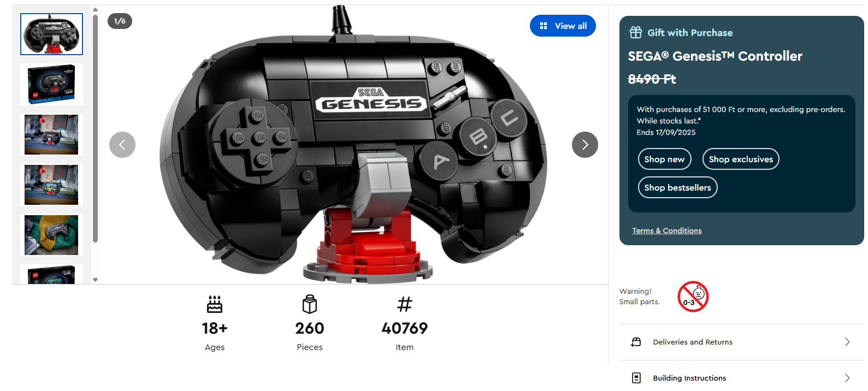Go to the next product image
Screen dimensions: 868x391
pos(584,145)
